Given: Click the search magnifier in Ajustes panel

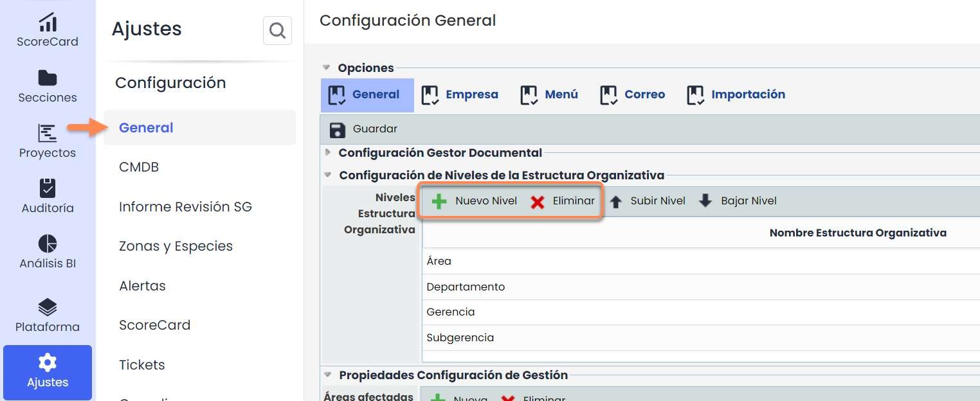Looking at the screenshot, I should pos(277,31).
